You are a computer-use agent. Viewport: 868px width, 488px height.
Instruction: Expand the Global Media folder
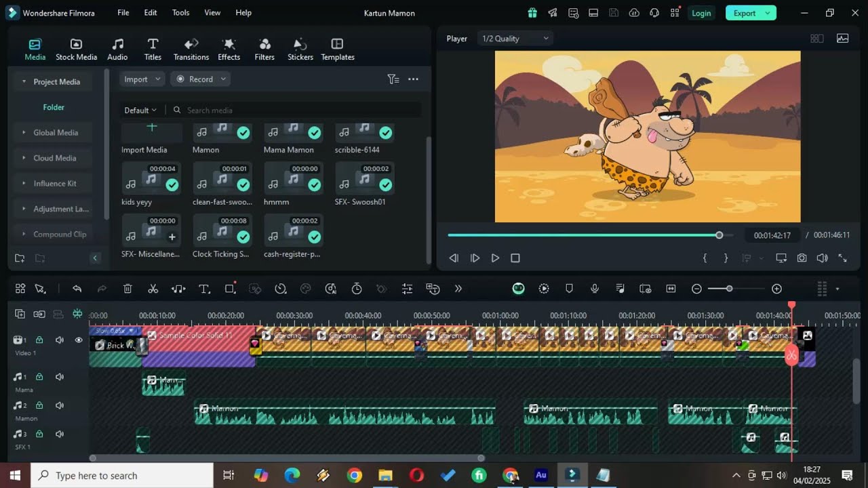pyautogui.click(x=56, y=133)
